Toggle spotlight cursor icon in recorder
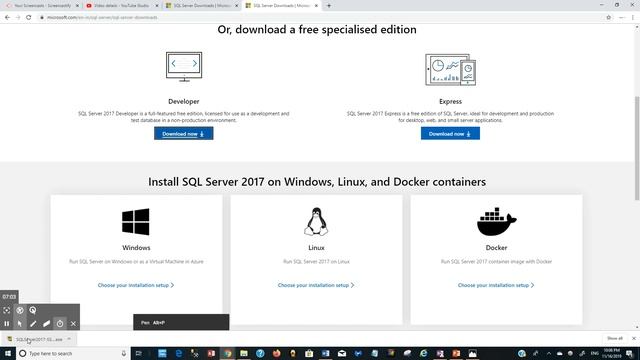The image size is (640, 360). pyautogui.click(x=33, y=310)
